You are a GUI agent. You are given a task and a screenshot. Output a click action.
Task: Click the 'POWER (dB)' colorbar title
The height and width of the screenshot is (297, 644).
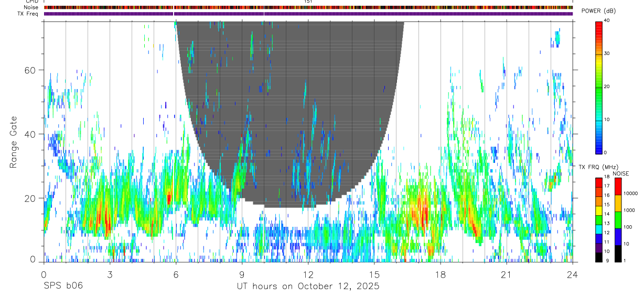[598, 10]
